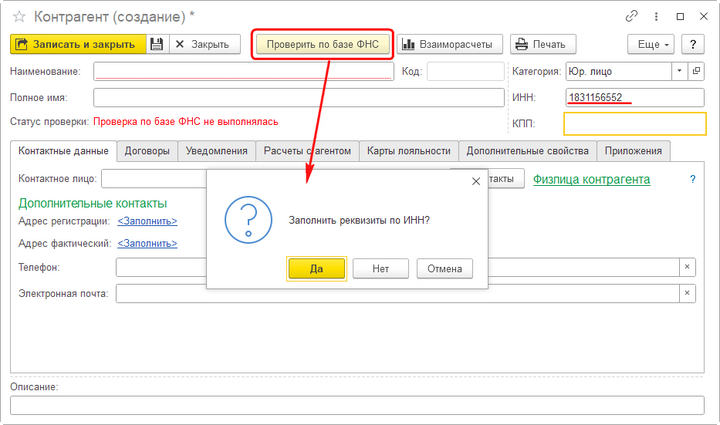Viewport: 720px width, 425px height.
Task: Confirm with the Да button
Action: 316,268
